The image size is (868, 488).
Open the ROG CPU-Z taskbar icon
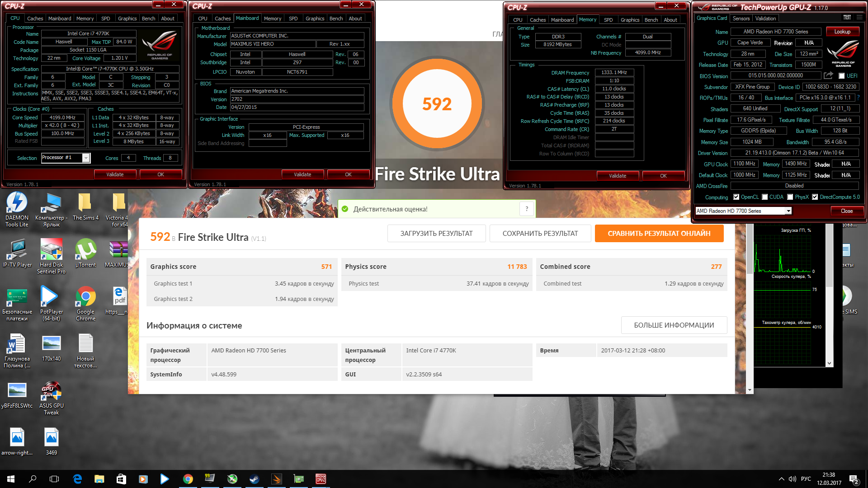(x=321, y=479)
